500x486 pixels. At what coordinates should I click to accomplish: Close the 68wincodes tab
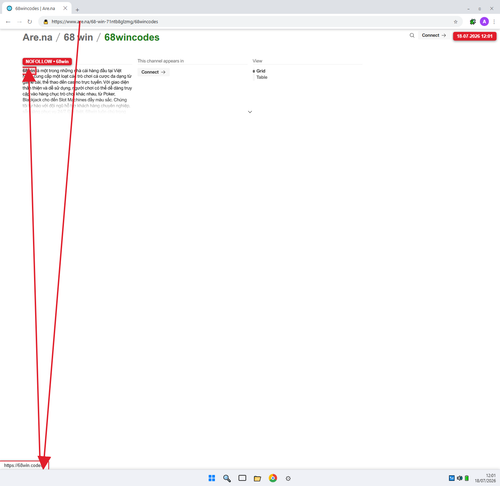pos(65,8)
